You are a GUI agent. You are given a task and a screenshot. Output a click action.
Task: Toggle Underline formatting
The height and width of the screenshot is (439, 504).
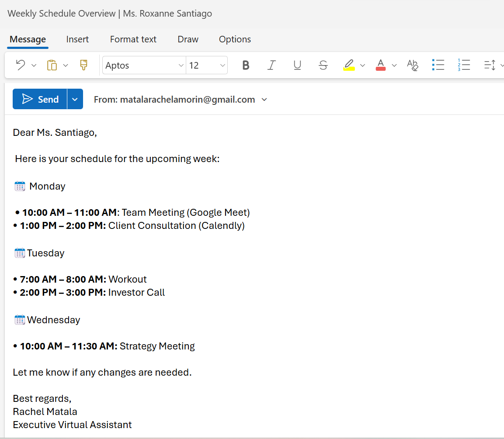[297, 65]
